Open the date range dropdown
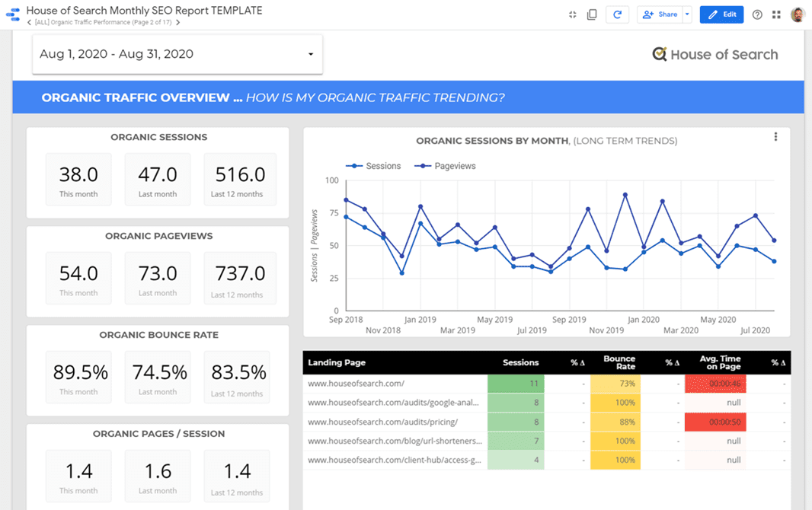This screenshot has height=510, width=812. tap(177, 54)
